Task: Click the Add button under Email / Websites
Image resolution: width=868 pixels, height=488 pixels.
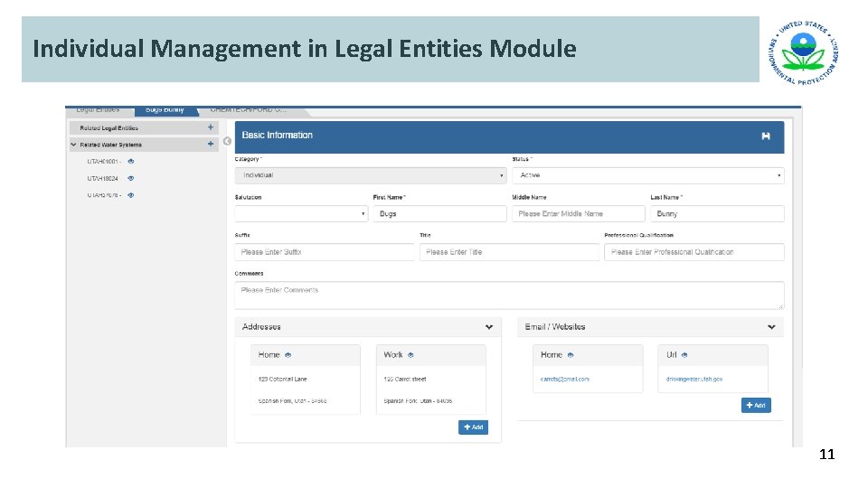Action: point(756,405)
